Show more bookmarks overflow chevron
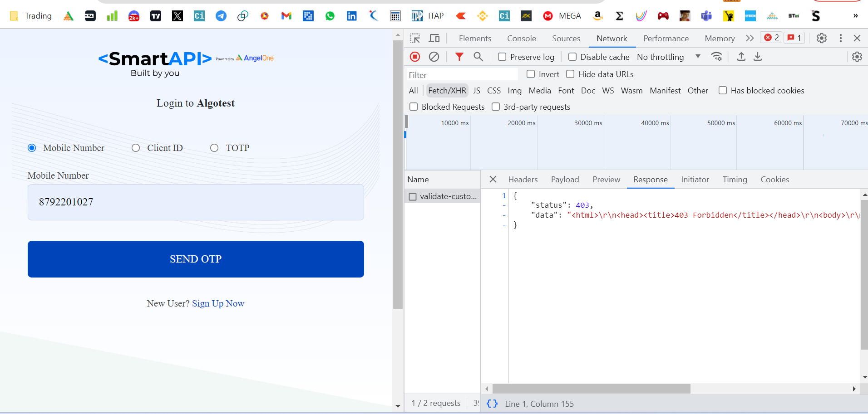868x414 pixels. pos(856,16)
